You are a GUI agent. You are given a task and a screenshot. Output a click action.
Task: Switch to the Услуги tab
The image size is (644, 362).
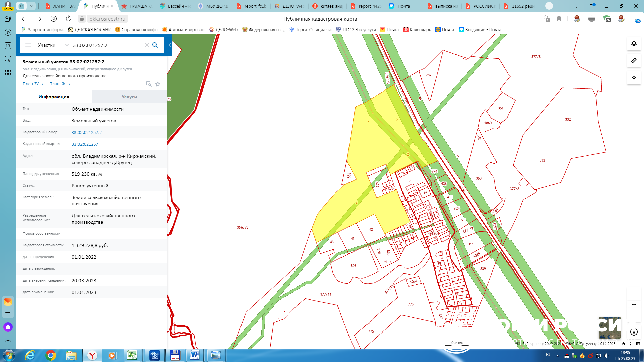click(x=129, y=97)
